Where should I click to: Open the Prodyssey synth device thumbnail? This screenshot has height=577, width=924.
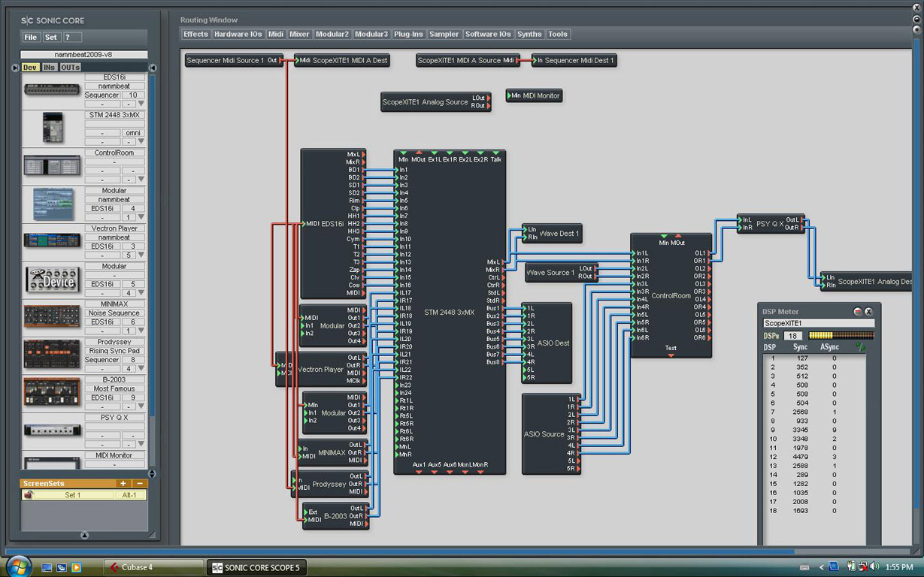click(52, 354)
